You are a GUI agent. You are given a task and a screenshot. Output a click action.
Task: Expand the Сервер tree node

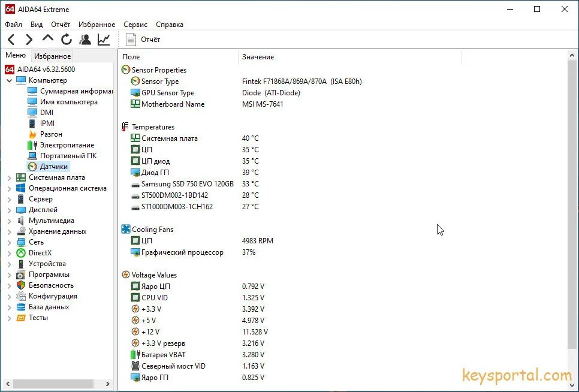pos(9,199)
